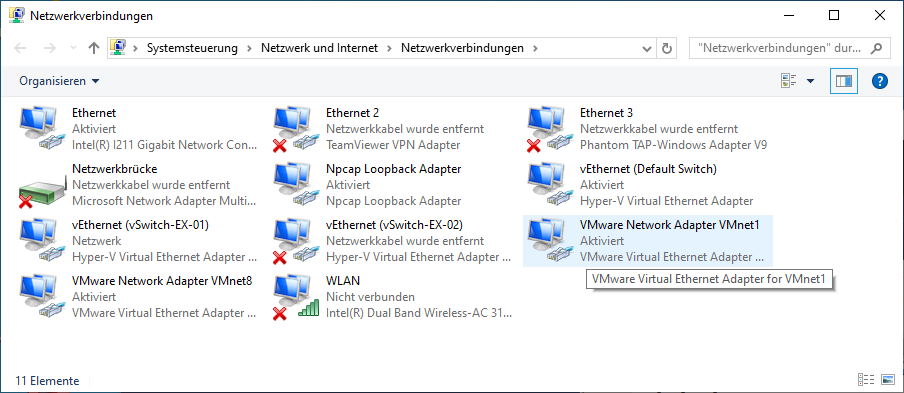
Task: Navigate up one folder level
Action: point(93,48)
